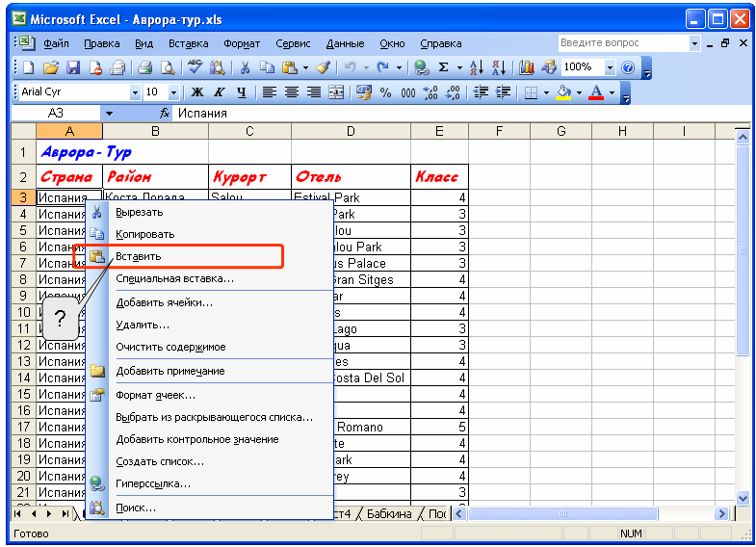Sort ascending with the A-Я icon
The width and height of the screenshot is (756, 547).
477,68
